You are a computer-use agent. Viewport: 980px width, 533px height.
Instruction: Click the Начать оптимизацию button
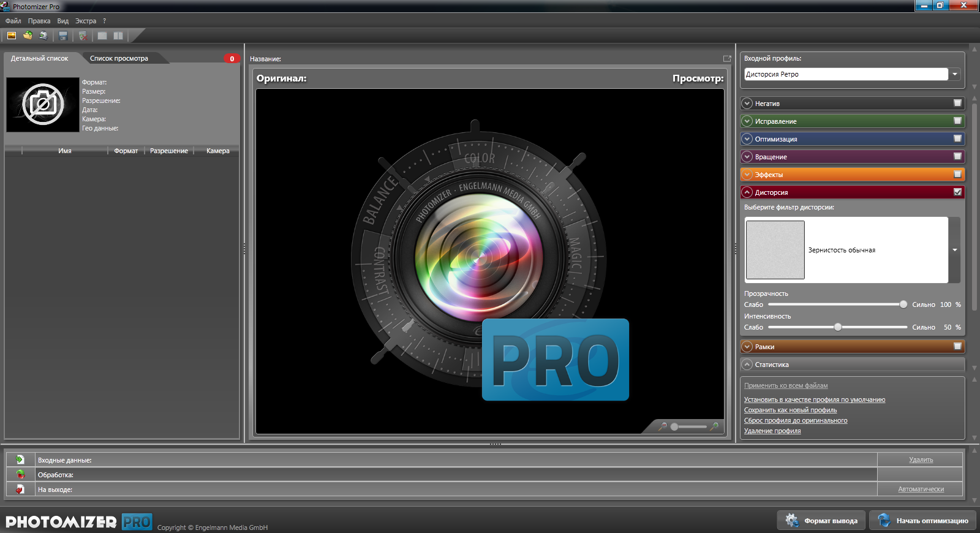coord(923,521)
